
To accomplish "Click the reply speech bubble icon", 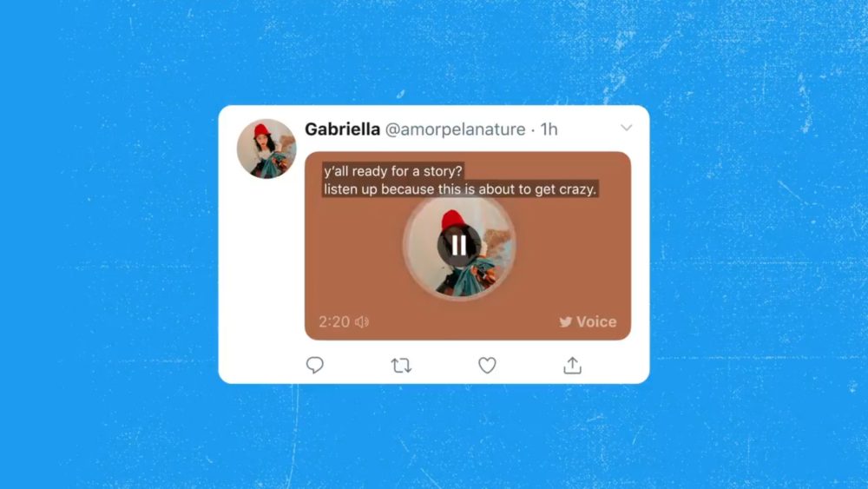I will (315, 365).
